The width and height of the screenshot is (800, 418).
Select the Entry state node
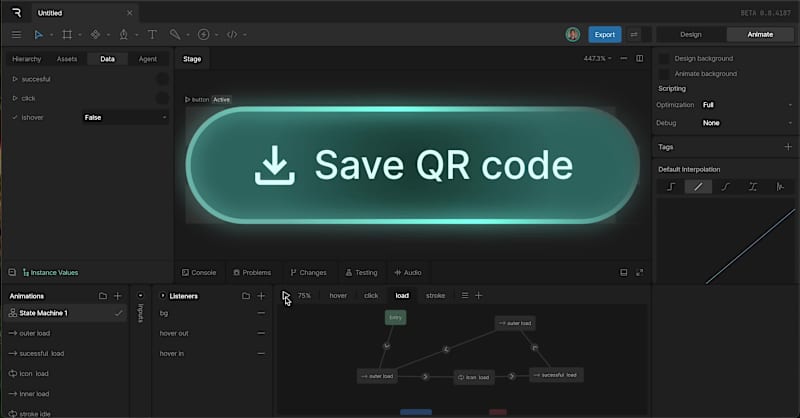pyautogui.click(x=395, y=317)
